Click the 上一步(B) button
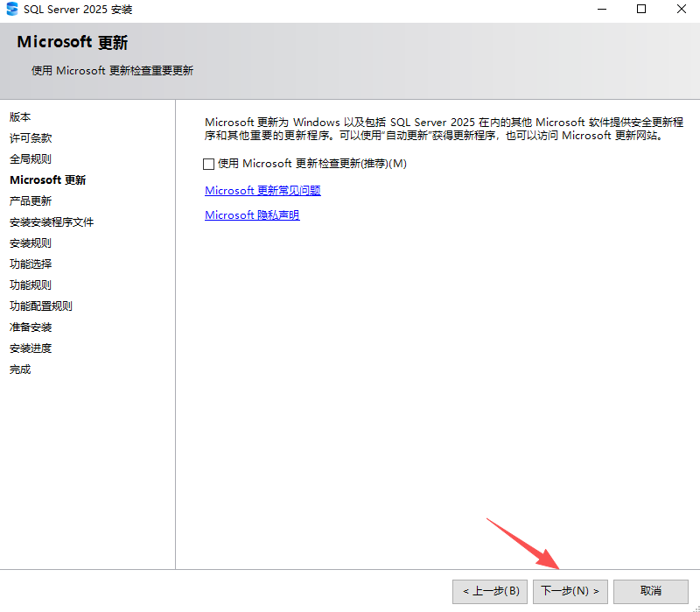Screen dimensions: 700x612 click(489, 591)
